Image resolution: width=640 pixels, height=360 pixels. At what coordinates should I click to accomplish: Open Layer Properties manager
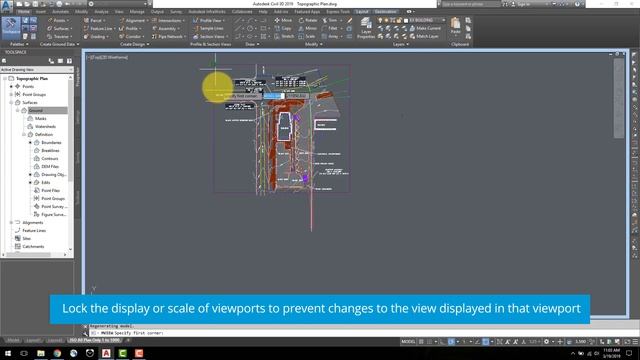366,28
